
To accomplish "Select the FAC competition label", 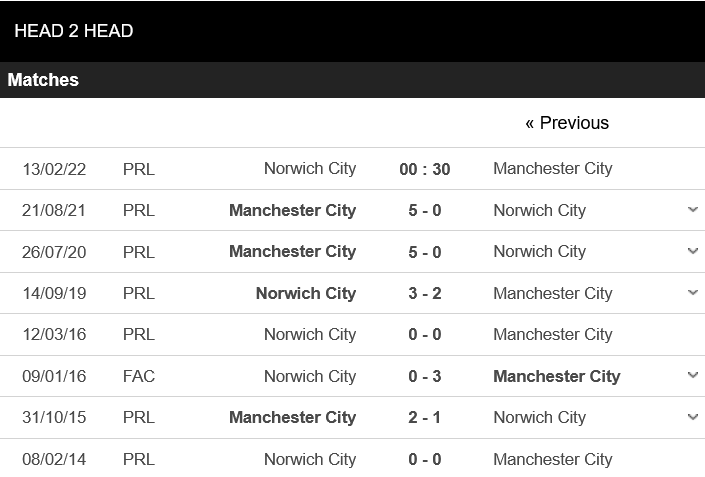I will tap(139, 376).
